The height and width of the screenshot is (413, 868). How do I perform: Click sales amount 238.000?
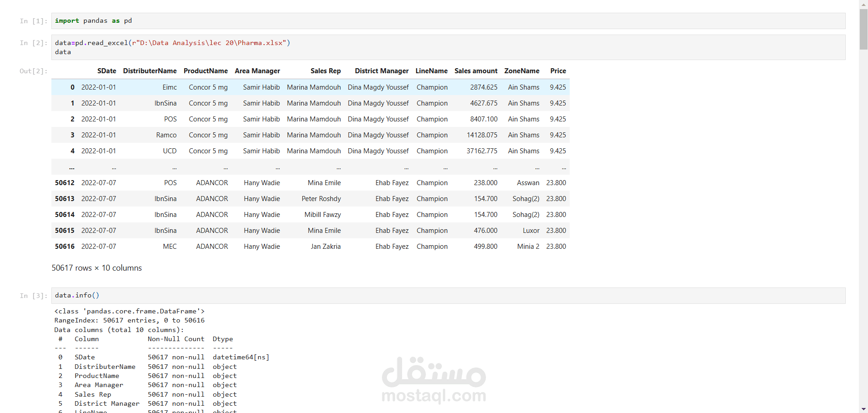click(486, 183)
